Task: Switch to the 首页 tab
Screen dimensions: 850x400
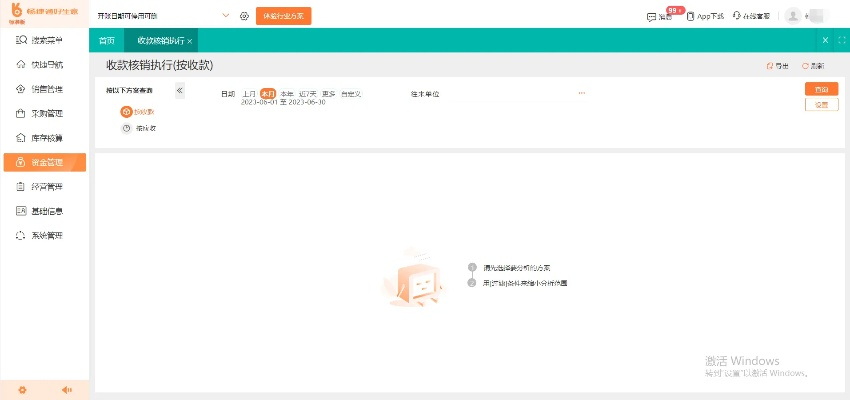Action: tap(106, 40)
